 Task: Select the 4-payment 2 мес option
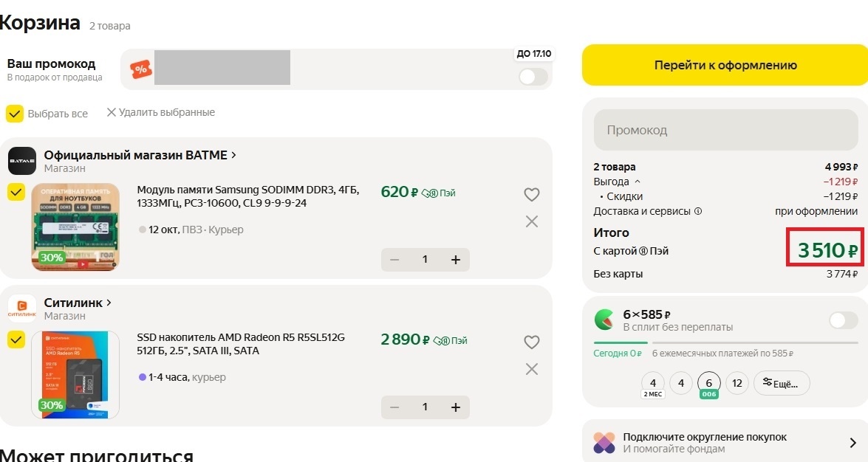(x=652, y=385)
